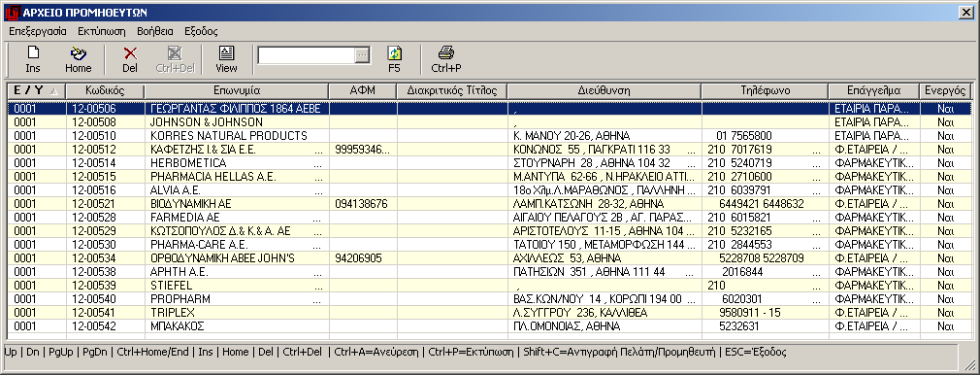Click the F5 refresh icon

point(394,53)
